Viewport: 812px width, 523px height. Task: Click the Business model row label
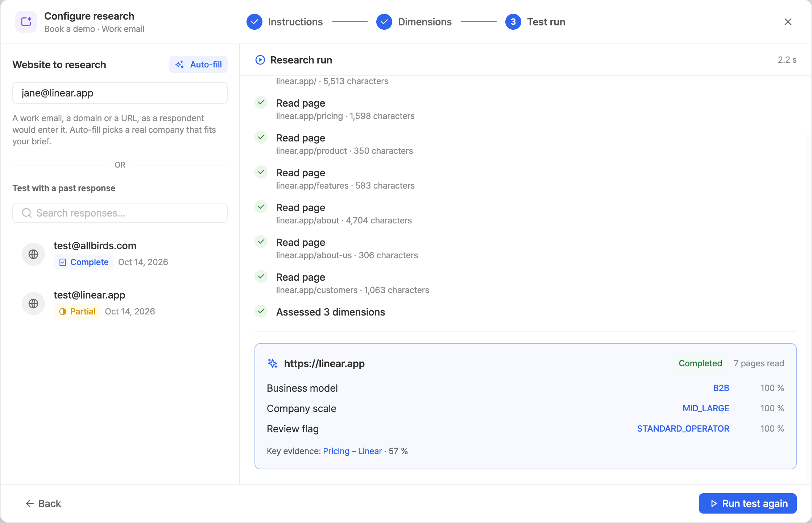(x=302, y=388)
